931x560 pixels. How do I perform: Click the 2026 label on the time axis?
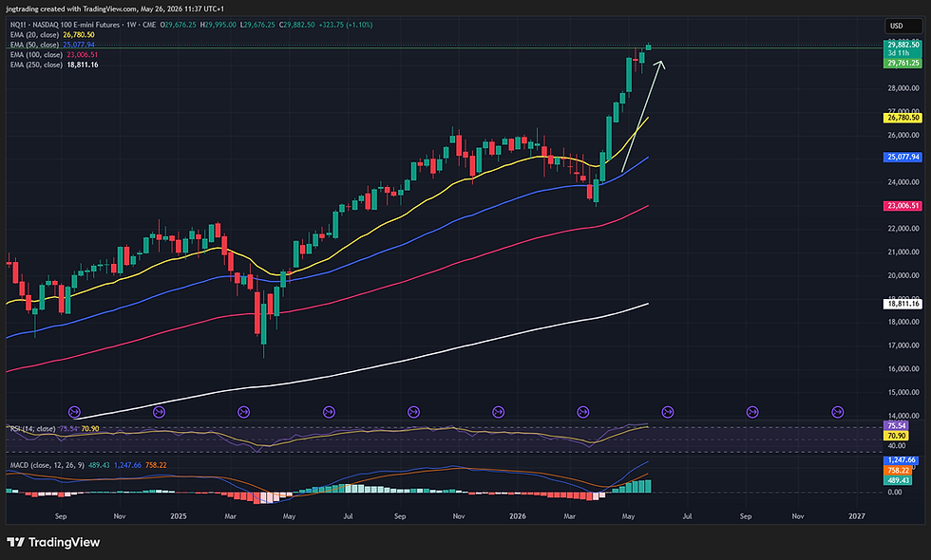(518, 516)
